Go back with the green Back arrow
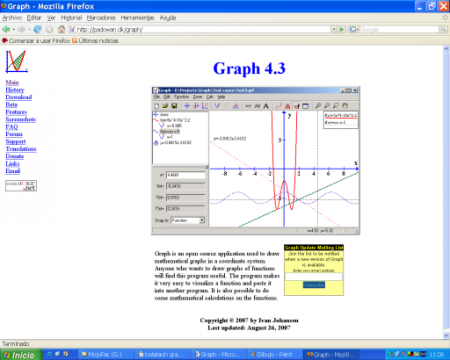Image resolution: width=450 pixels, height=360 pixels. coord(6,30)
